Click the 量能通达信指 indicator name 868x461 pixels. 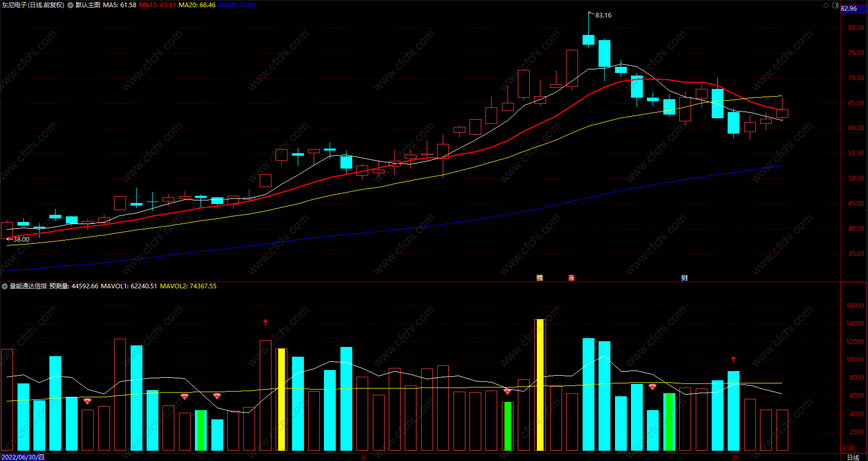28,286
